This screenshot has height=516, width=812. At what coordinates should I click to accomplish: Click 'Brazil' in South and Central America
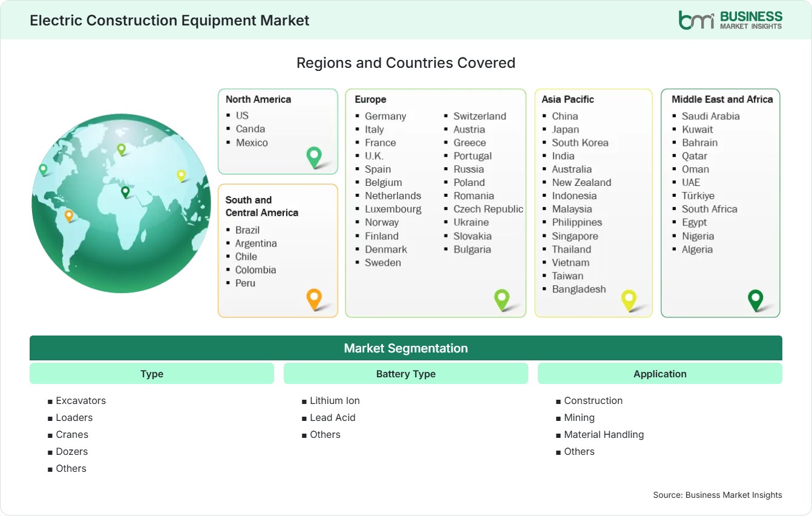click(x=247, y=230)
